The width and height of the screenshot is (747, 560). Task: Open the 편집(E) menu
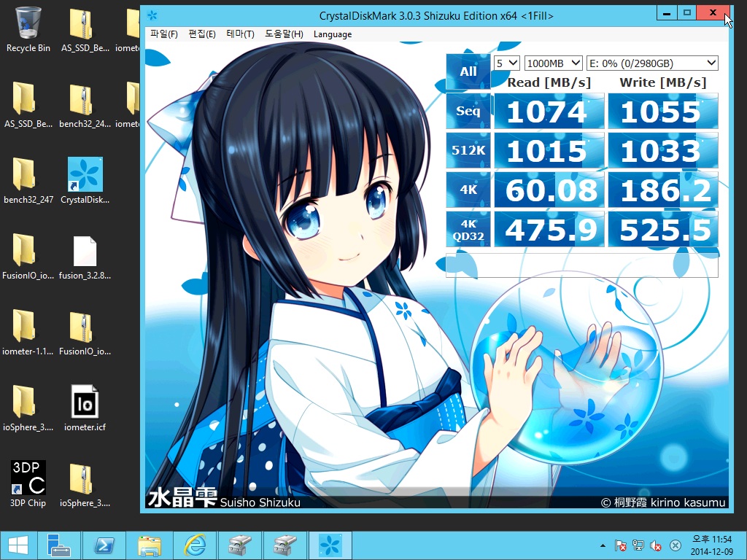pos(202,34)
